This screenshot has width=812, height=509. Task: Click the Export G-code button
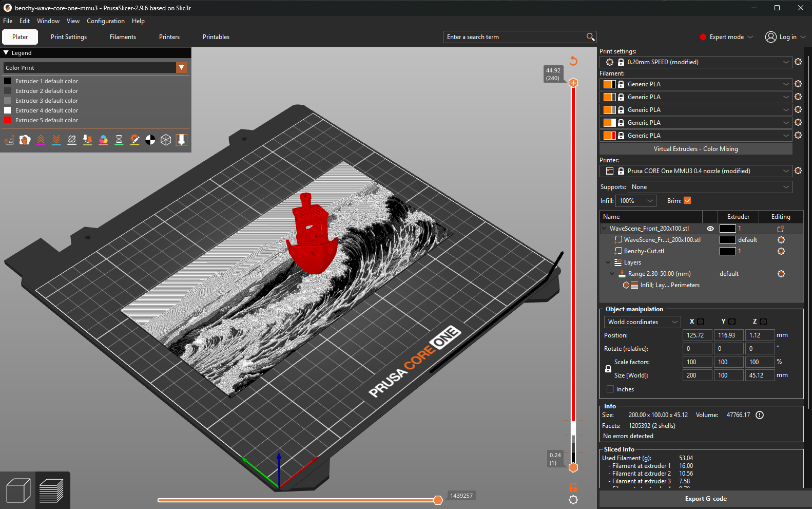pos(706,499)
